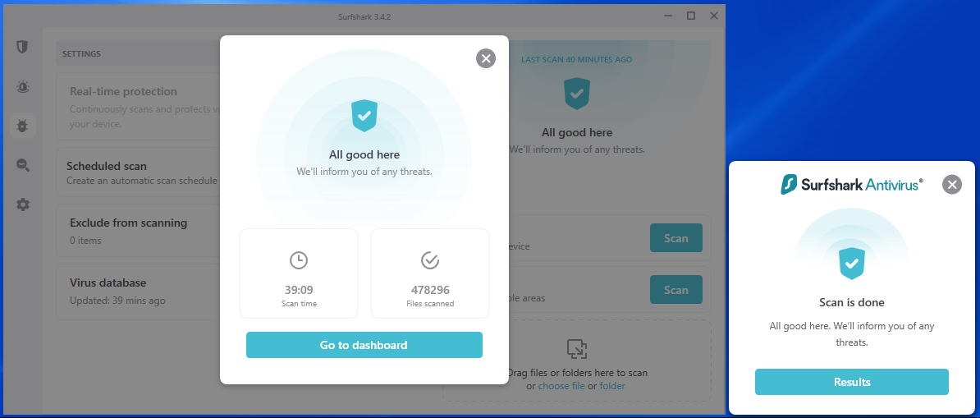Open Exclude from scanning setting
This screenshot has height=418, width=980.
point(139,230)
